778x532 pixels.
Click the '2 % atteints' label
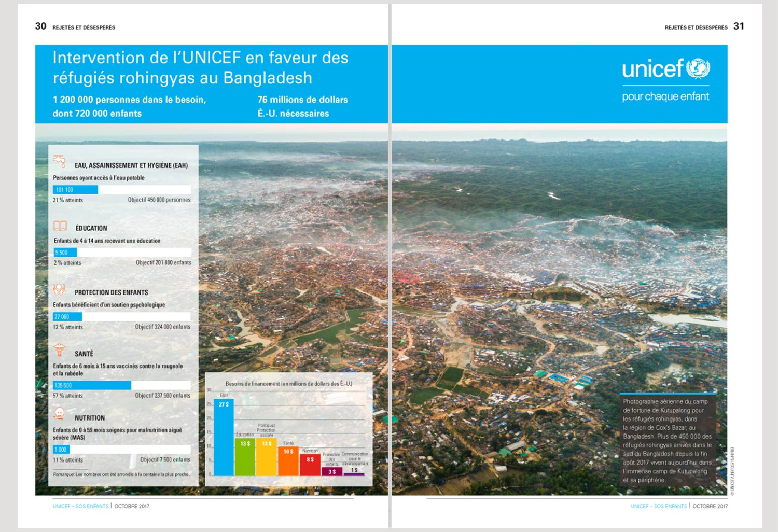coord(67,263)
